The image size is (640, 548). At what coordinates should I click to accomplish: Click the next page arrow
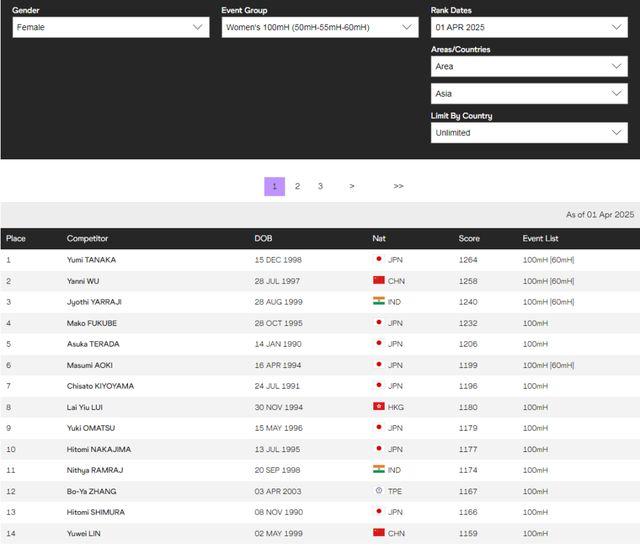pos(352,186)
